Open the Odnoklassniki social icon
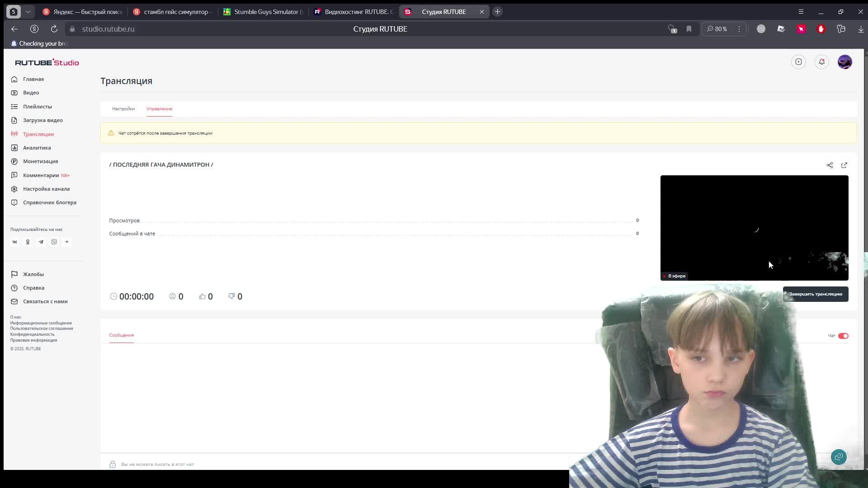 point(28,242)
